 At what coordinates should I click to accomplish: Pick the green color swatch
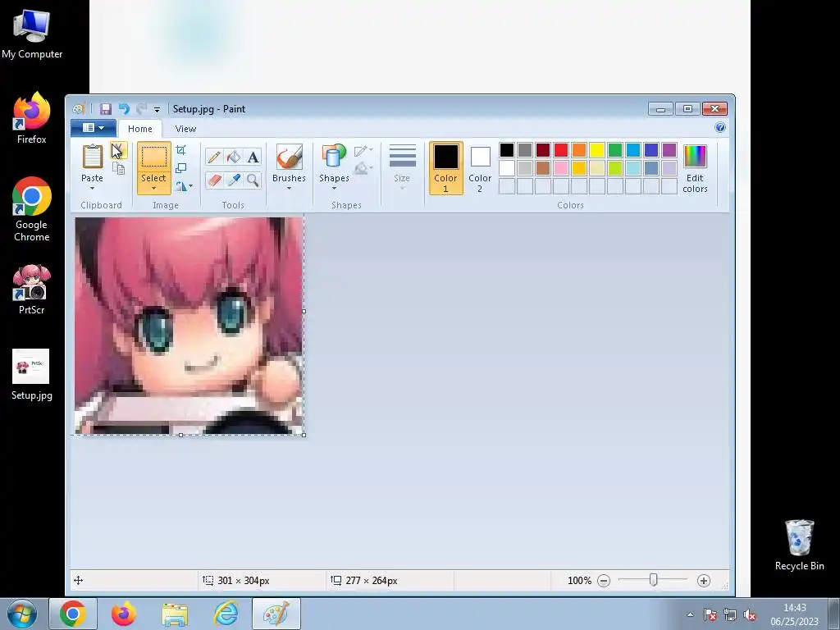615,150
